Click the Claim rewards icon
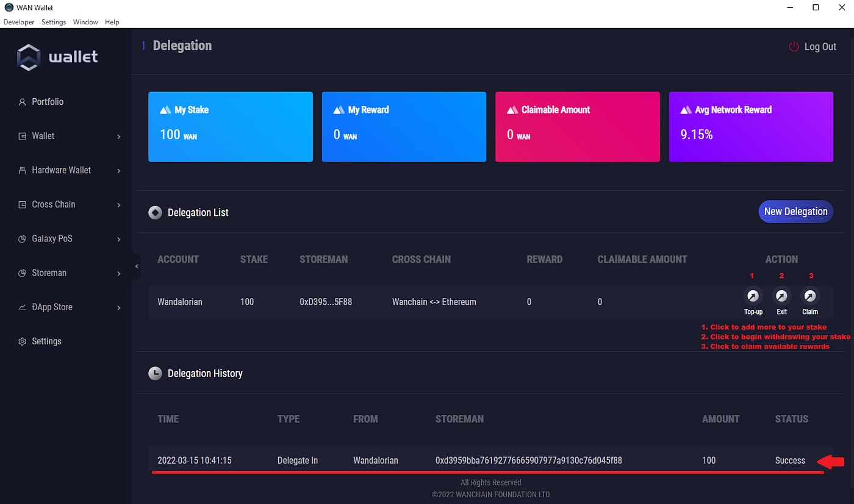The width and height of the screenshot is (854, 504). click(809, 296)
